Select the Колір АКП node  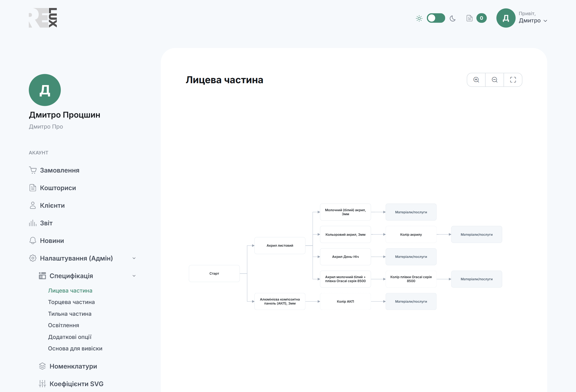pyautogui.click(x=345, y=301)
